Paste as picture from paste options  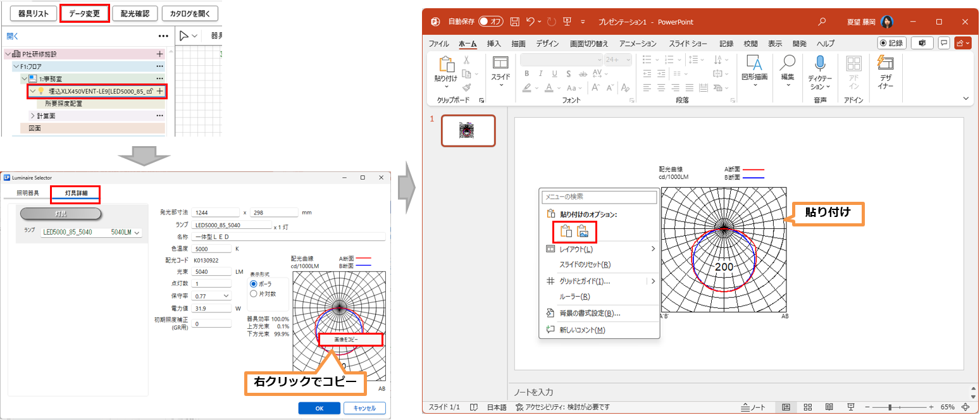[x=583, y=232]
